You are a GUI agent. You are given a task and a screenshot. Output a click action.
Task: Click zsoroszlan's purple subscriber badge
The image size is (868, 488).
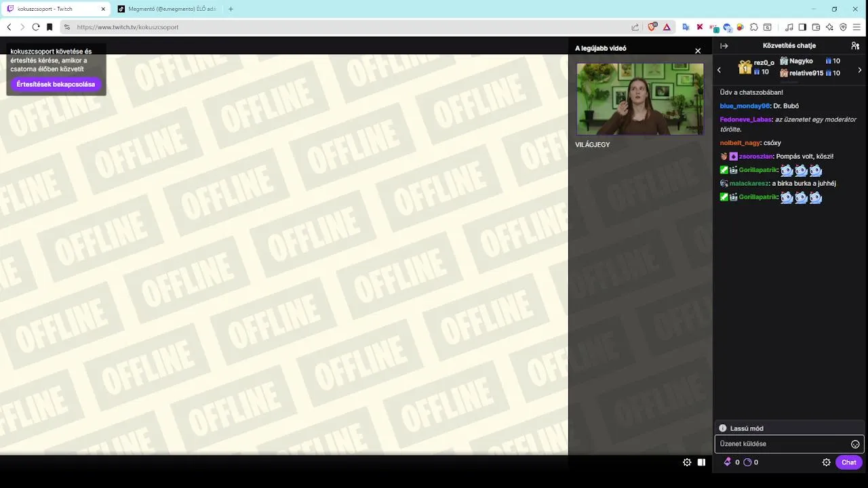(x=734, y=156)
